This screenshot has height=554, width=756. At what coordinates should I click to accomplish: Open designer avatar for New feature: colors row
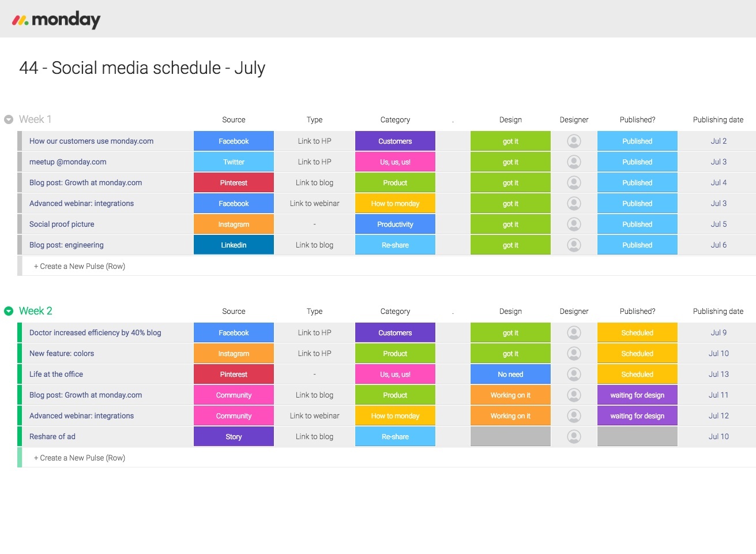[x=574, y=354]
